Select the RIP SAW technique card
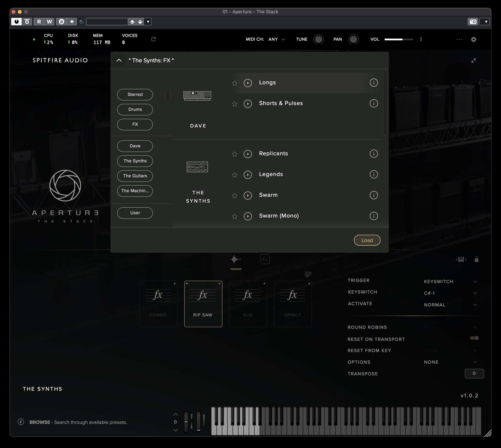501x448 pixels. point(203,304)
